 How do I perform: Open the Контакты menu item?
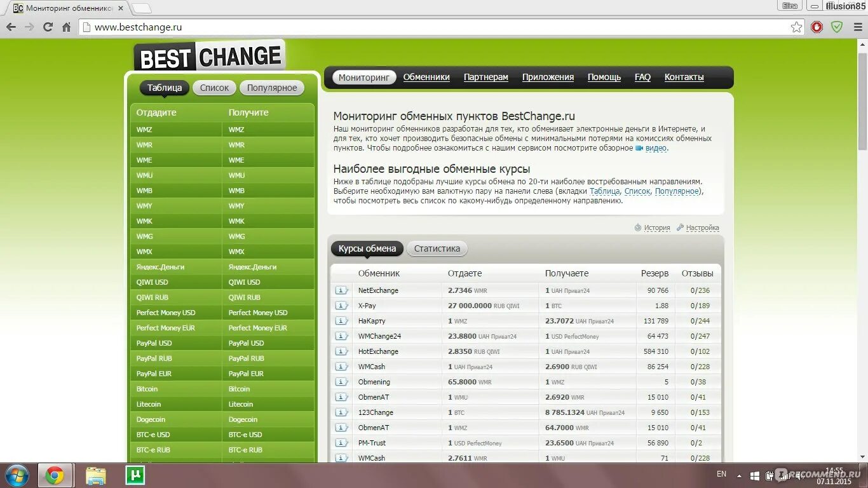click(684, 78)
